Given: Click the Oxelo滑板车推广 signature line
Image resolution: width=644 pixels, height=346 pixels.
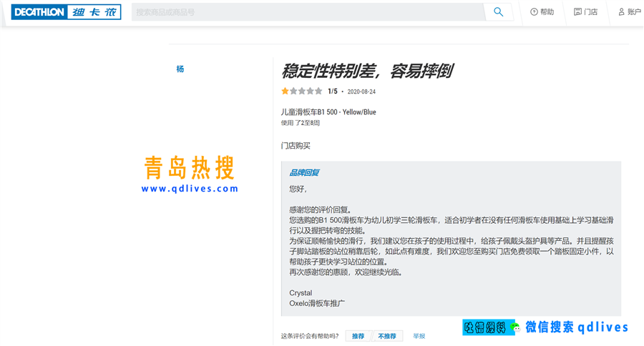Looking at the screenshot, I should point(317,303).
